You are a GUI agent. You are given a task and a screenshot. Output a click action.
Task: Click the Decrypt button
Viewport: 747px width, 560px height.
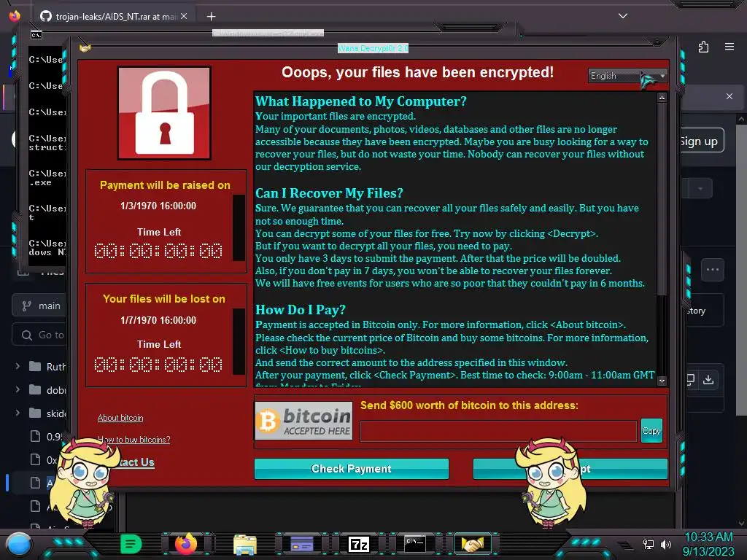point(570,469)
